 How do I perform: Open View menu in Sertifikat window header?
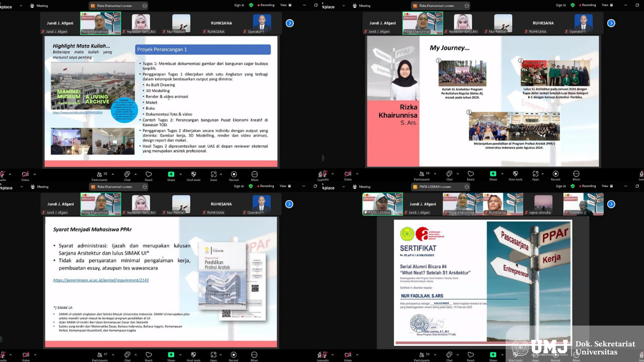(x=607, y=186)
